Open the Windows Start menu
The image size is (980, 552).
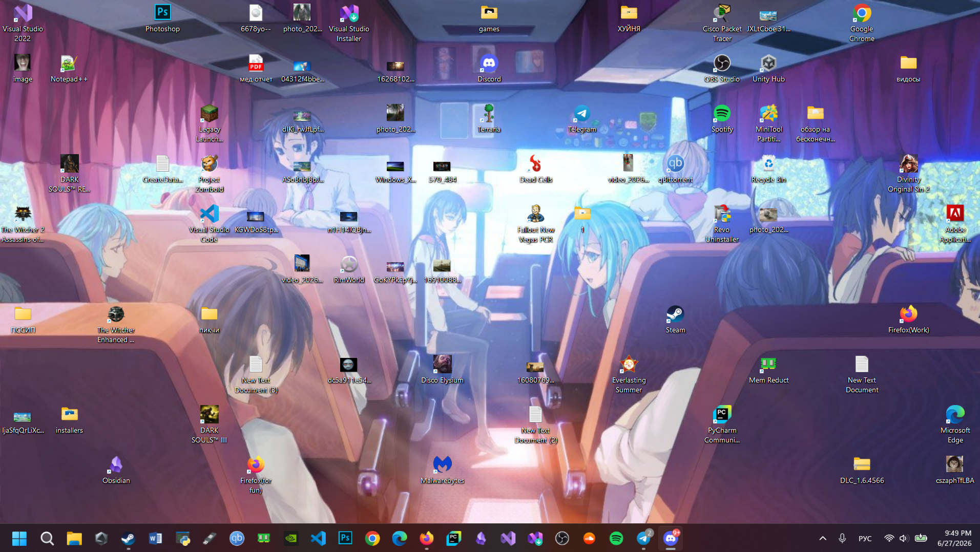(19, 538)
